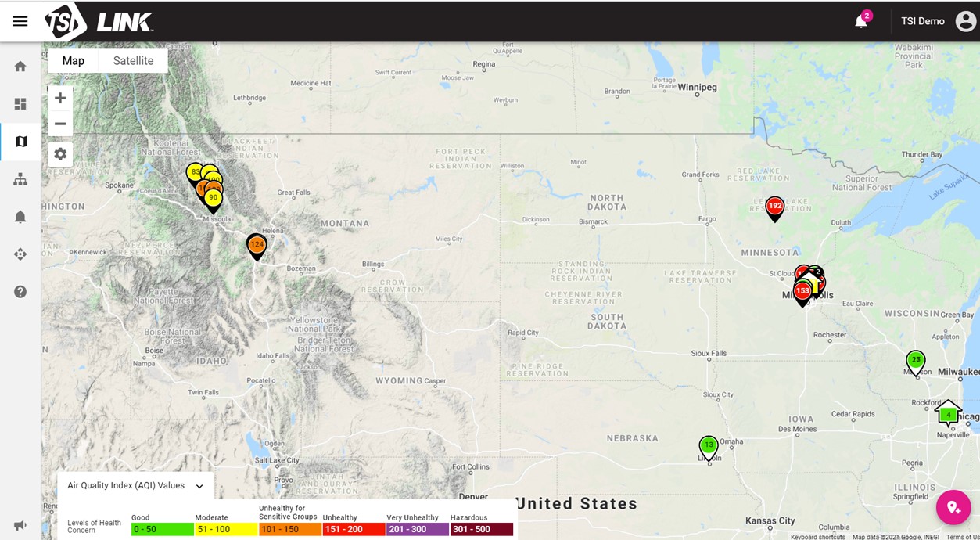Image resolution: width=980 pixels, height=540 pixels.
Task: Open the alerts bell in sidebar
Action: pos(20,217)
